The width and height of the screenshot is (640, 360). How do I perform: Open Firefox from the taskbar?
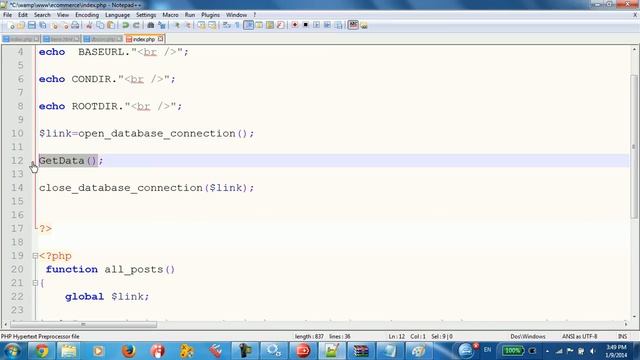[128, 351]
